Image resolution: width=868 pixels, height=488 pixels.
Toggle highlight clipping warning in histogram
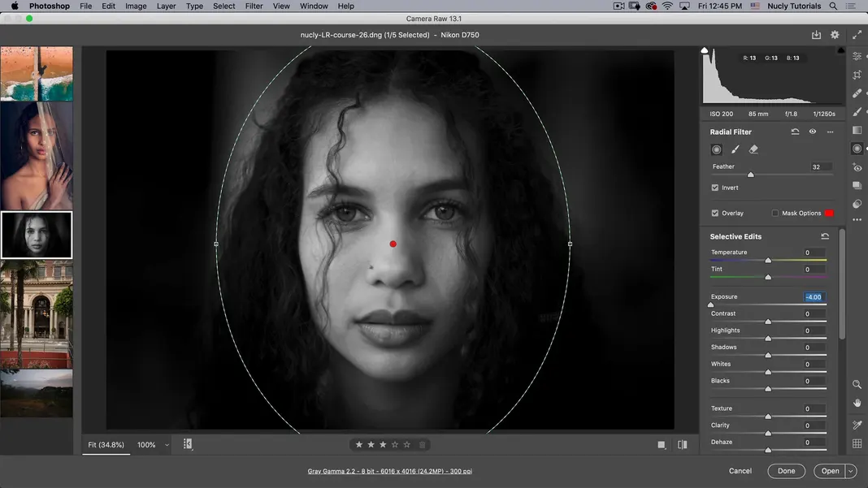tap(841, 50)
